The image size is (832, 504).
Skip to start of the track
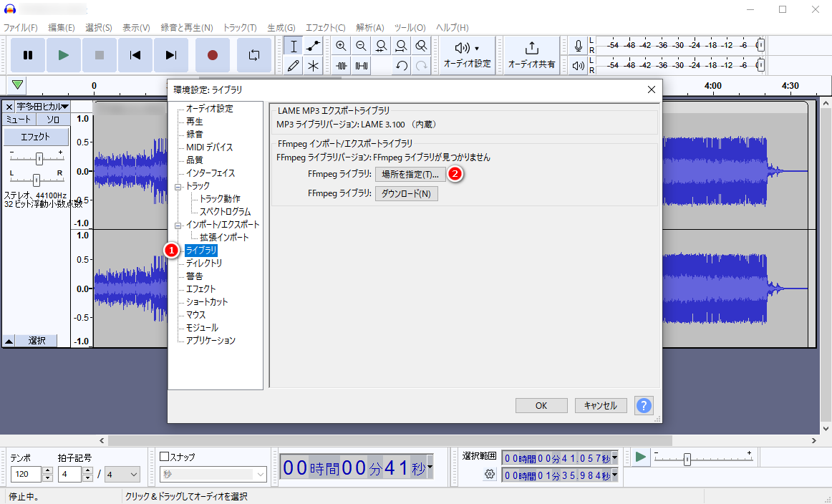[135, 54]
